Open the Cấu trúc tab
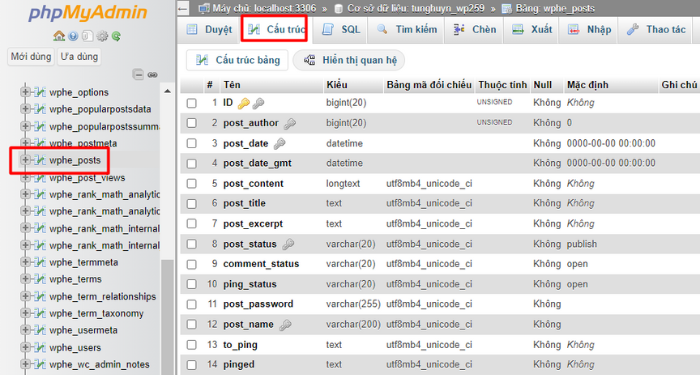The width and height of the screenshot is (700, 375). (276, 30)
